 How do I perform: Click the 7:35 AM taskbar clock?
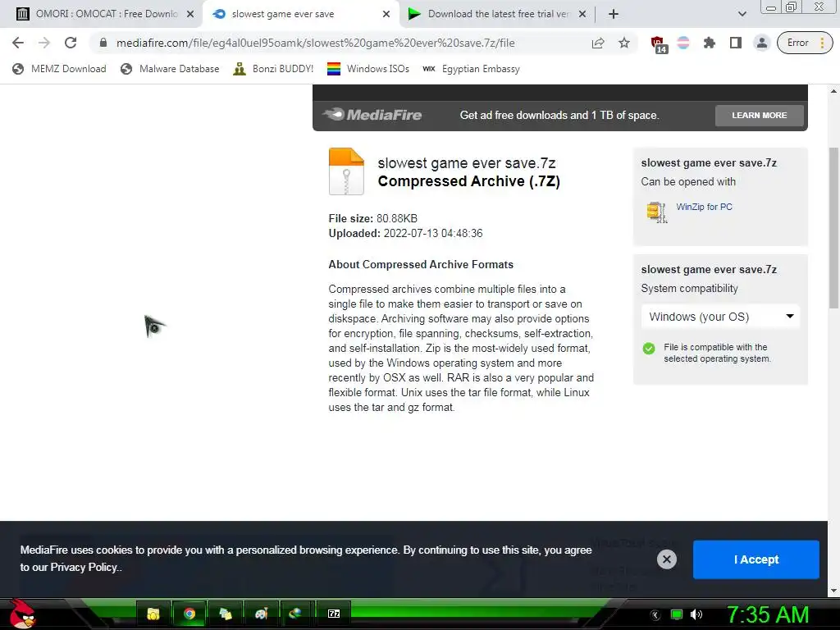click(x=767, y=614)
